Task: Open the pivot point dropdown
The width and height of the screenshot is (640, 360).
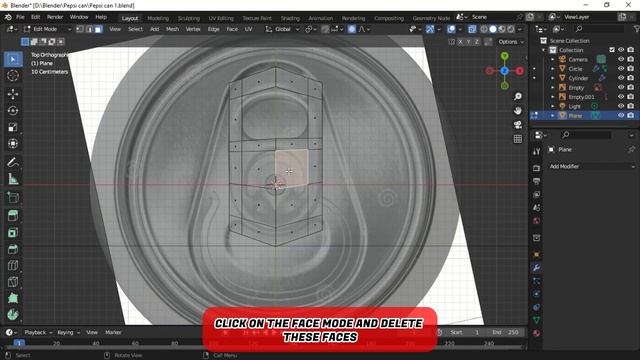Action: tap(311, 29)
